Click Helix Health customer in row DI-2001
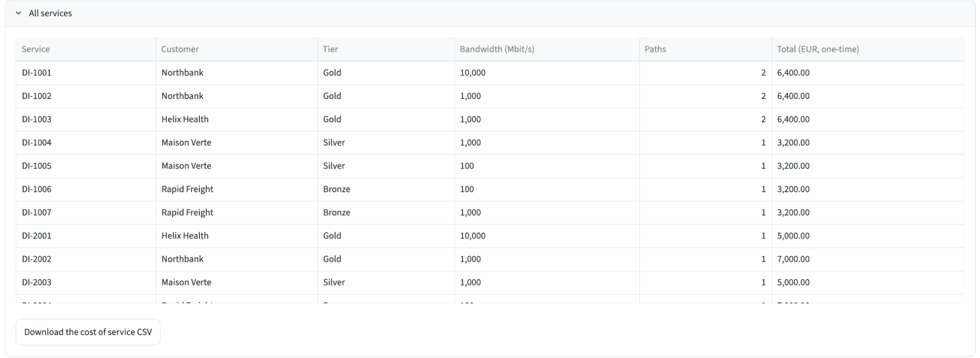980x358 pixels. coord(237,235)
